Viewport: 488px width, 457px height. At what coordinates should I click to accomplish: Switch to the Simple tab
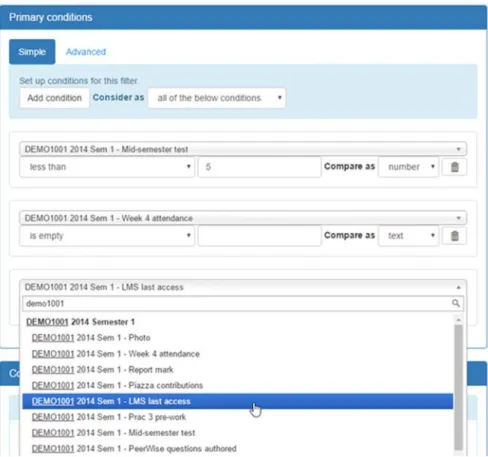click(32, 52)
